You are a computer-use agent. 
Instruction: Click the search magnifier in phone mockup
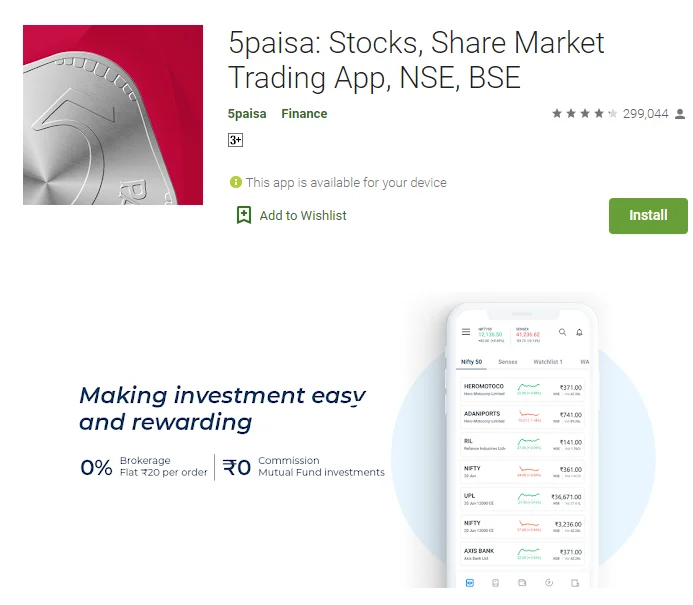click(562, 332)
